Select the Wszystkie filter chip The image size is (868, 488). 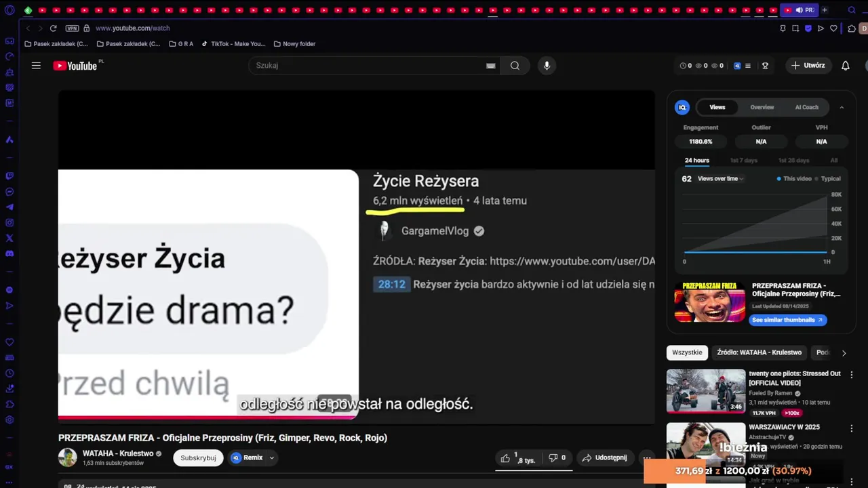coord(687,352)
